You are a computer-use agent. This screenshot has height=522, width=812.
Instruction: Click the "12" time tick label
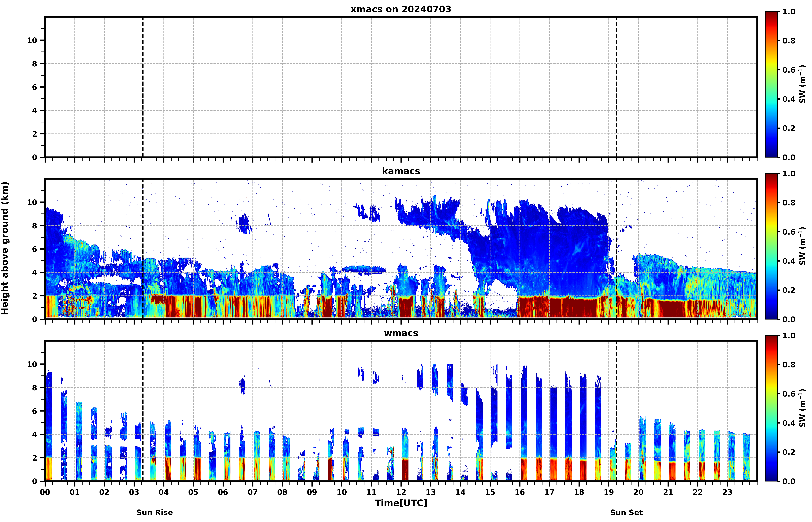pyautogui.click(x=401, y=492)
